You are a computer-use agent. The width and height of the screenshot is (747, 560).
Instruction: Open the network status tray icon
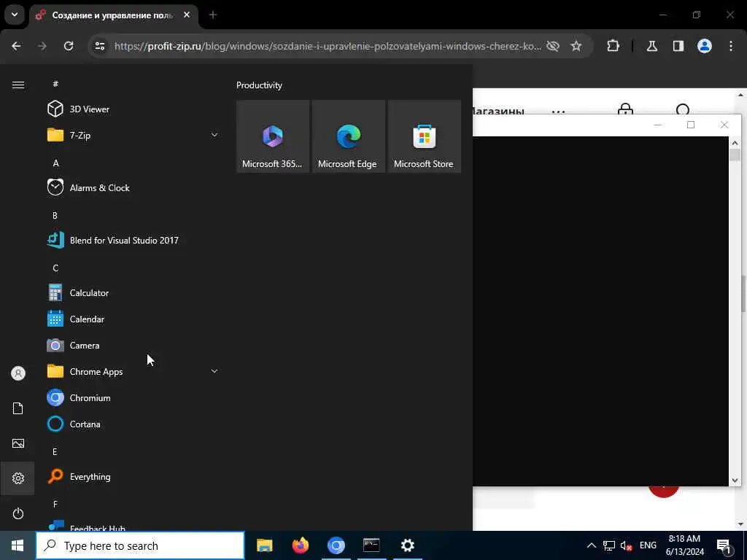609,545
